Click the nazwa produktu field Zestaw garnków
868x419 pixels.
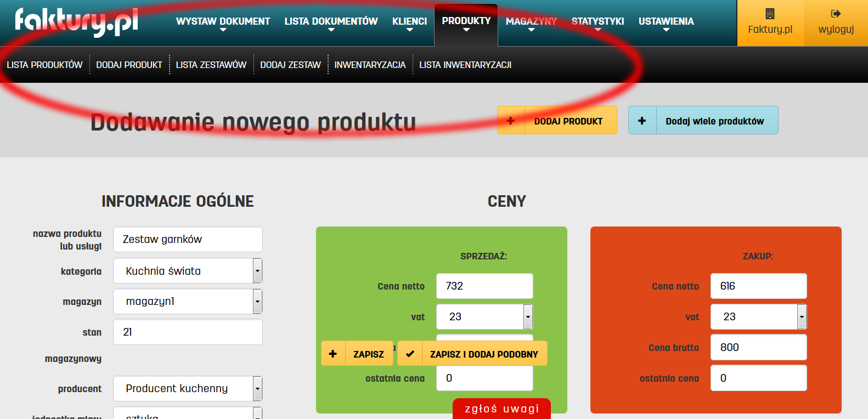(x=188, y=240)
